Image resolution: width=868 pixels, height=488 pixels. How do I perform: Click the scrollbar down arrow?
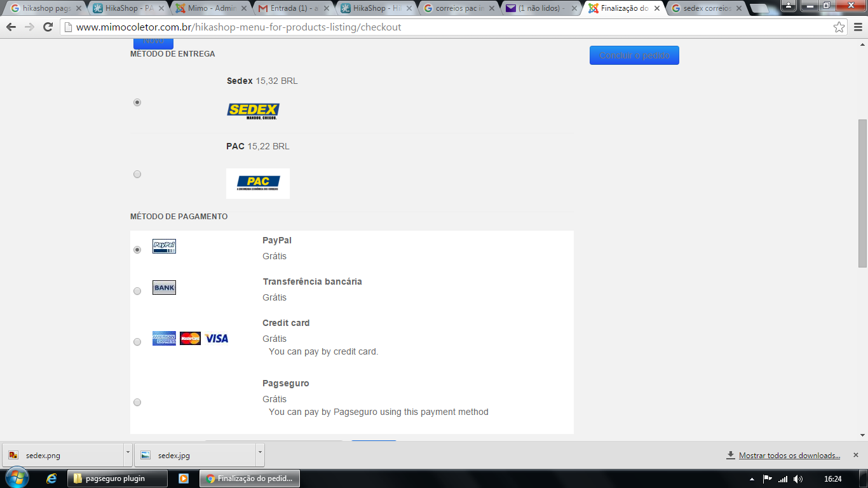pyautogui.click(x=862, y=435)
